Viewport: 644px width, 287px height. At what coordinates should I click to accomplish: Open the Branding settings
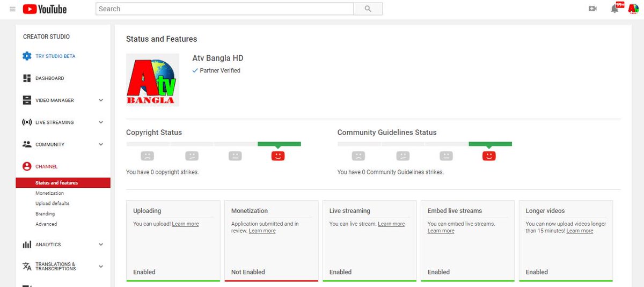tap(45, 214)
